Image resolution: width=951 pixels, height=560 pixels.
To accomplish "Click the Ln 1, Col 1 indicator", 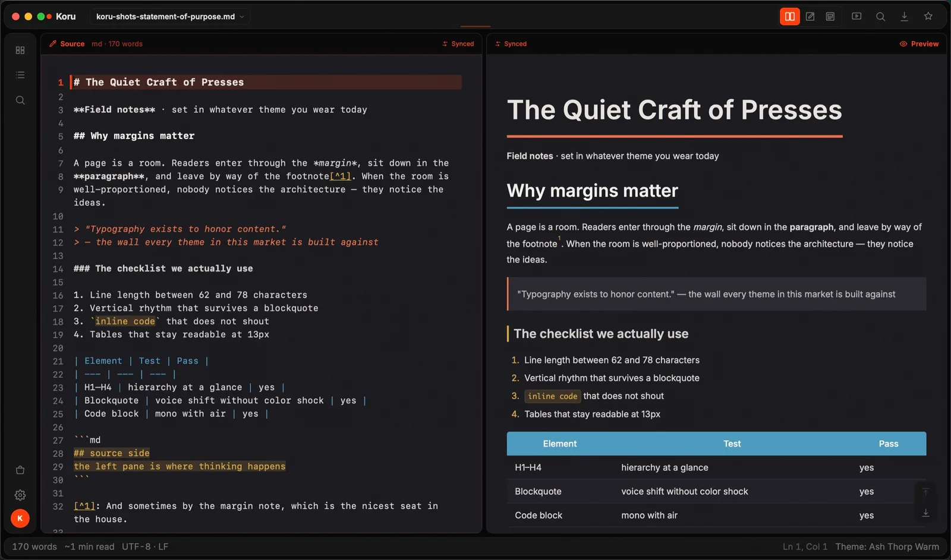I will (x=805, y=546).
